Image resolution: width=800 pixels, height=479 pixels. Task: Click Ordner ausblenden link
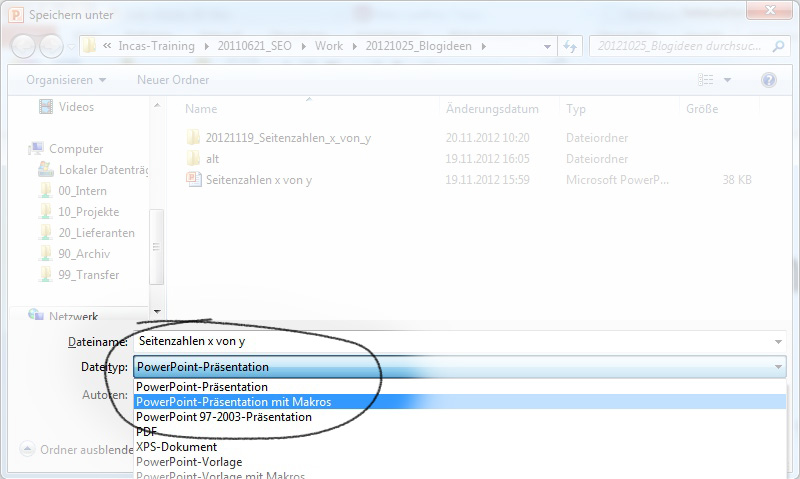coord(87,450)
